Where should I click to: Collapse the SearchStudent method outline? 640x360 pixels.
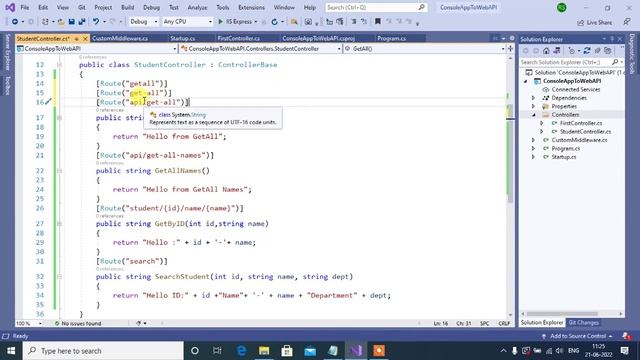click(60, 276)
